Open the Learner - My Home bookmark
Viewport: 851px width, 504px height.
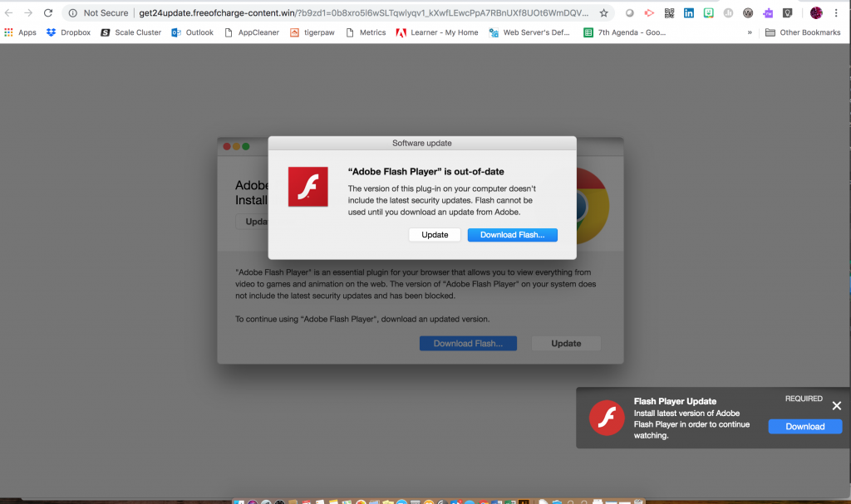[437, 32]
